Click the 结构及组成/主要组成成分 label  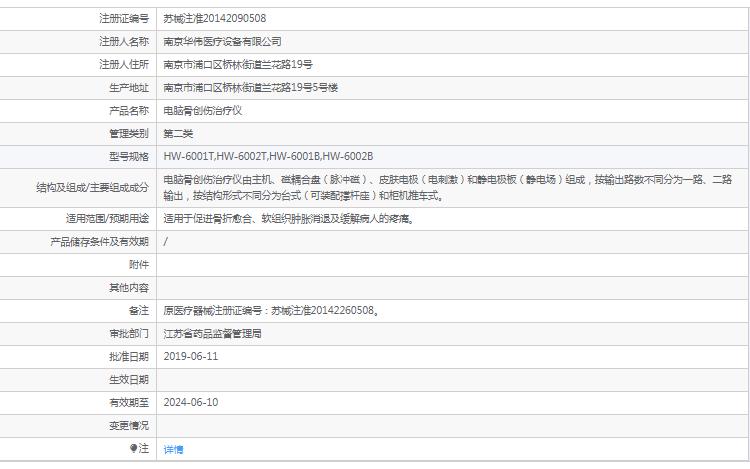pyautogui.click(x=93, y=187)
